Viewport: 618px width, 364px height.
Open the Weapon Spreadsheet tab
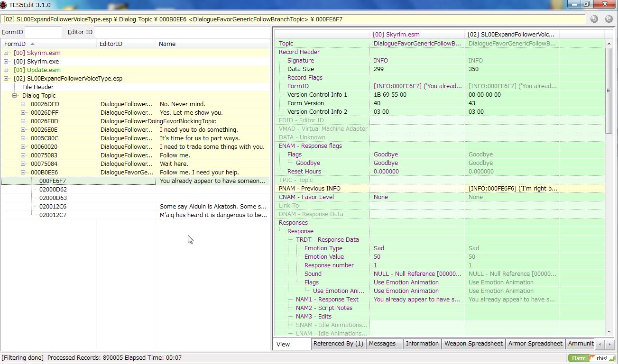point(473,344)
